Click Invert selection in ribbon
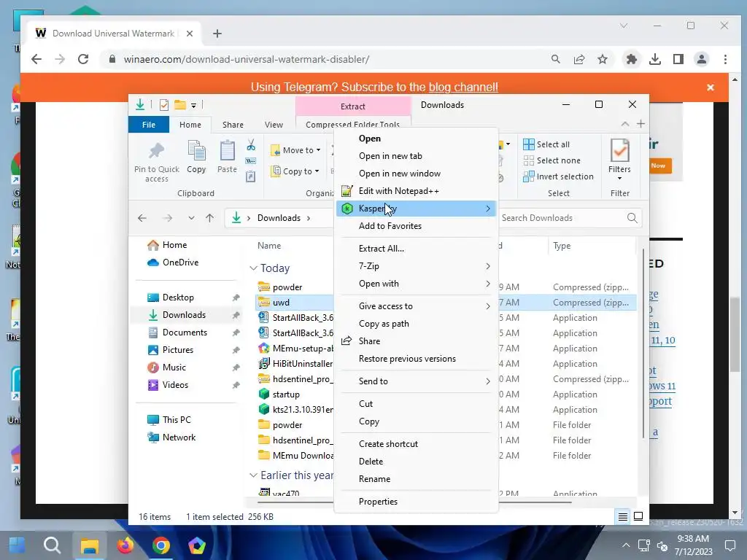The height and width of the screenshot is (560, 747). point(558,176)
